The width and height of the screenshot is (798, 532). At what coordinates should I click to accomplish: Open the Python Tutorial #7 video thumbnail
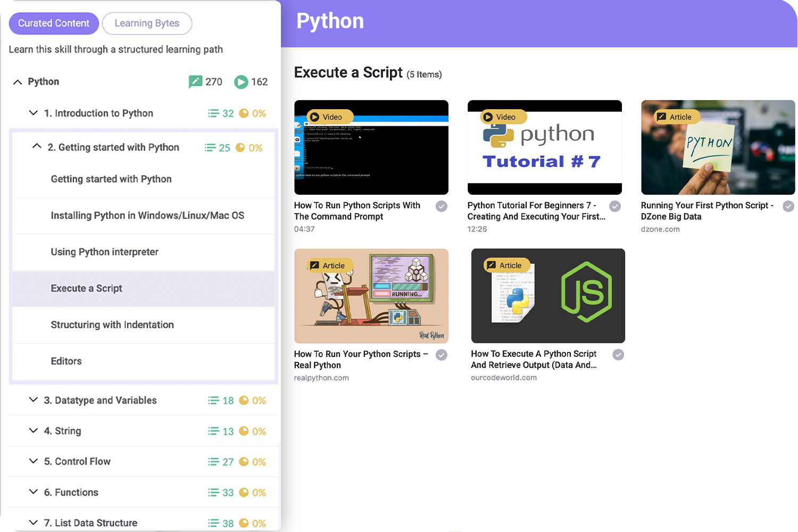[x=544, y=147]
